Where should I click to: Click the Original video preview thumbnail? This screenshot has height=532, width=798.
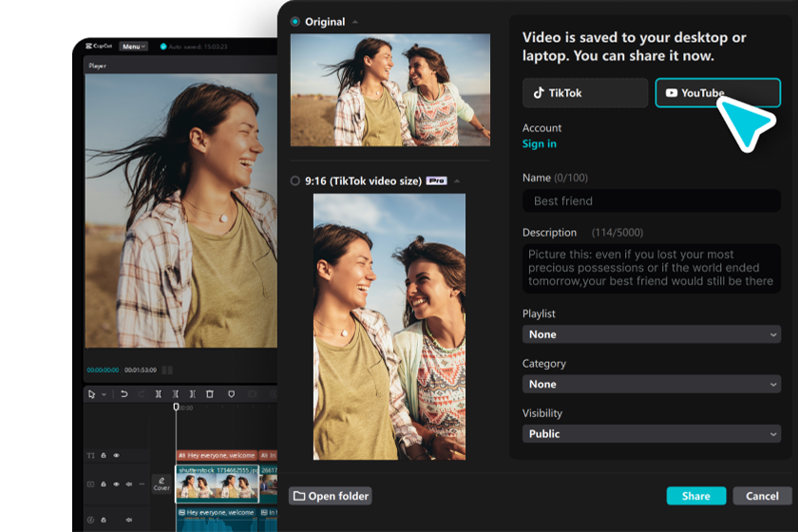click(390, 90)
